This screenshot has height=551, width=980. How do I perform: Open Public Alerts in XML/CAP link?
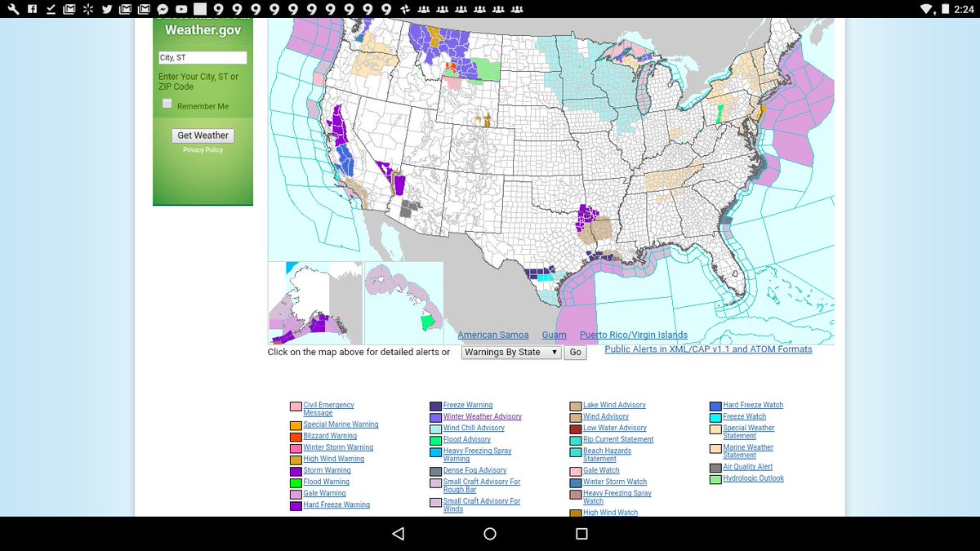click(x=708, y=349)
